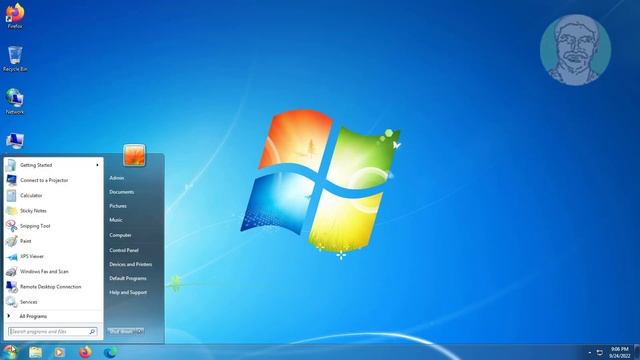
Task: Click the 'Sticky Notes' text label
Action: coord(33,211)
